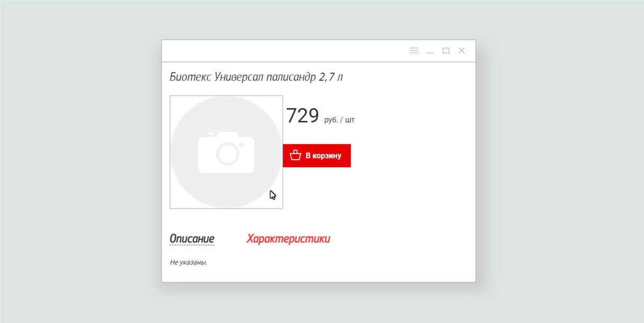This screenshot has width=644, height=323.
Task: Maximize the product window
Action: coord(445,51)
